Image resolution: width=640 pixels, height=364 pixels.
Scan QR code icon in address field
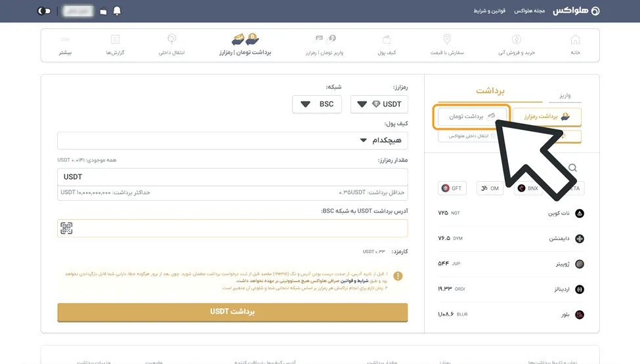[x=66, y=228]
